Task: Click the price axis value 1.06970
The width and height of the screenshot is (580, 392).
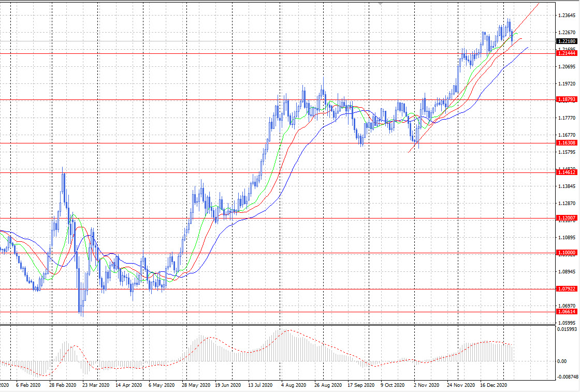Action: click(x=567, y=306)
